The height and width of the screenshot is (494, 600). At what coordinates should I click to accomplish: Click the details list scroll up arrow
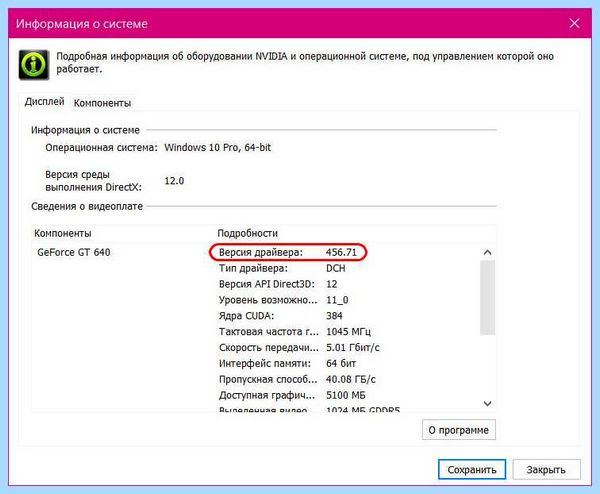click(487, 252)
